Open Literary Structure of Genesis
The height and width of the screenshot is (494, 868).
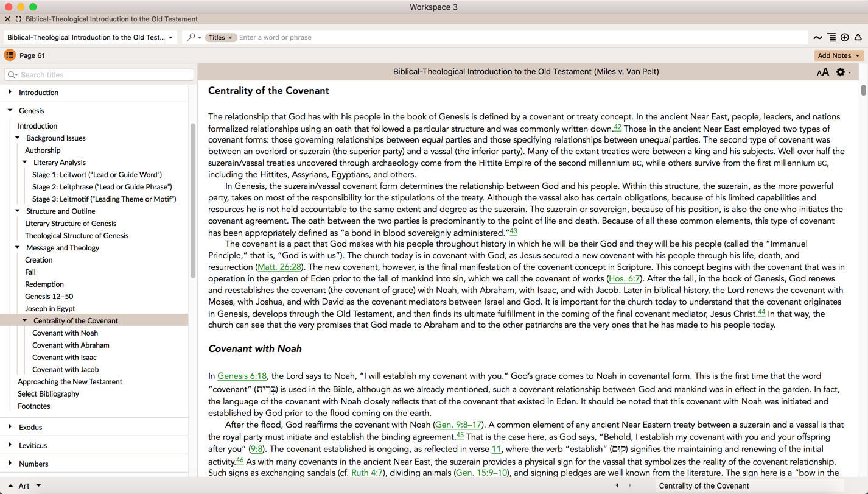71,223
